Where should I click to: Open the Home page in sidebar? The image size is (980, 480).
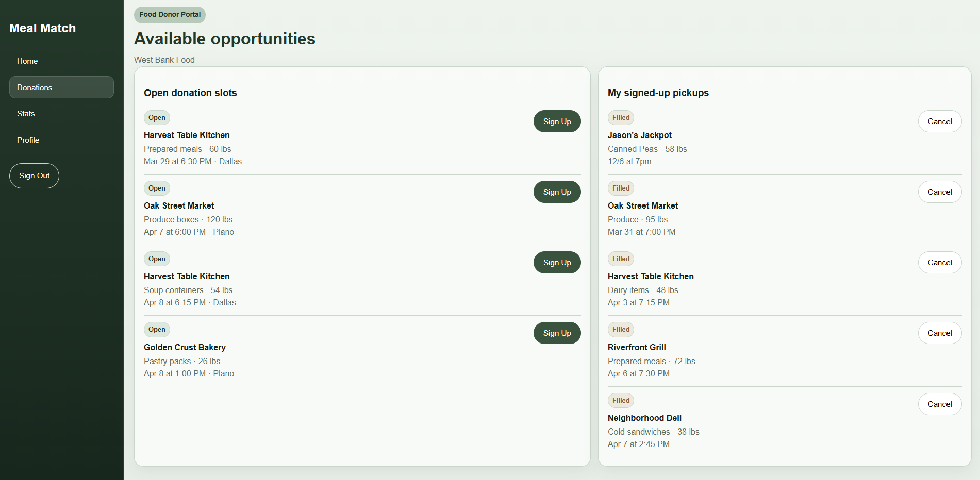[x=27, y=61]
